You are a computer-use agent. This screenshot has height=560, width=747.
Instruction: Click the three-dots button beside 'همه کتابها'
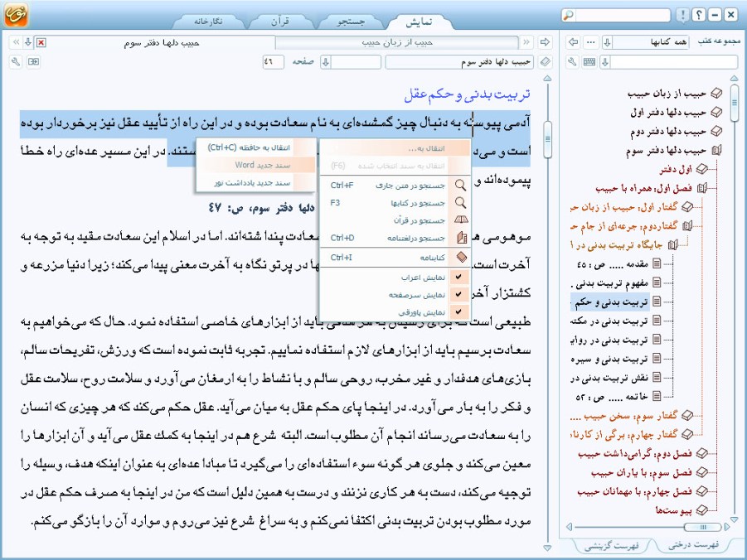tap(591, 42)
